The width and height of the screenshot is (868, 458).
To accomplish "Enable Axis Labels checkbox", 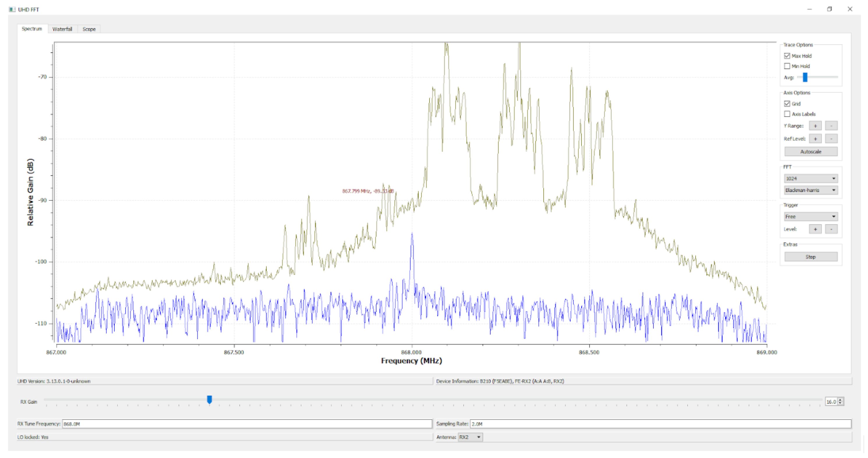I will coord(787,114).
